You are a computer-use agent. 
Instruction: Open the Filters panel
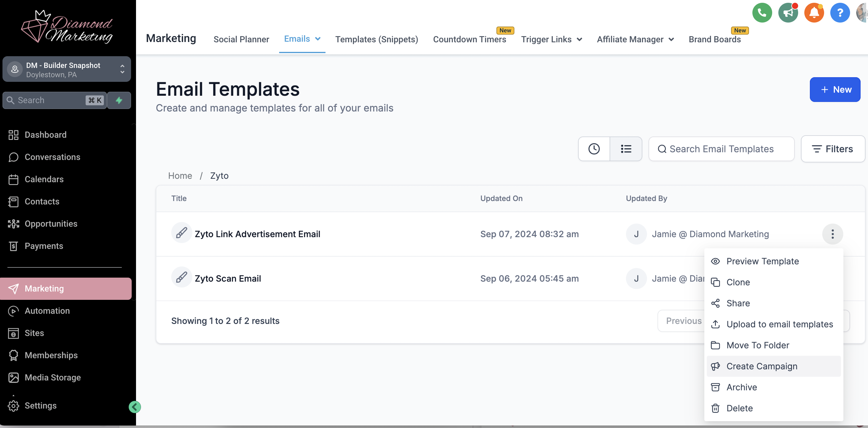(833, 149)
